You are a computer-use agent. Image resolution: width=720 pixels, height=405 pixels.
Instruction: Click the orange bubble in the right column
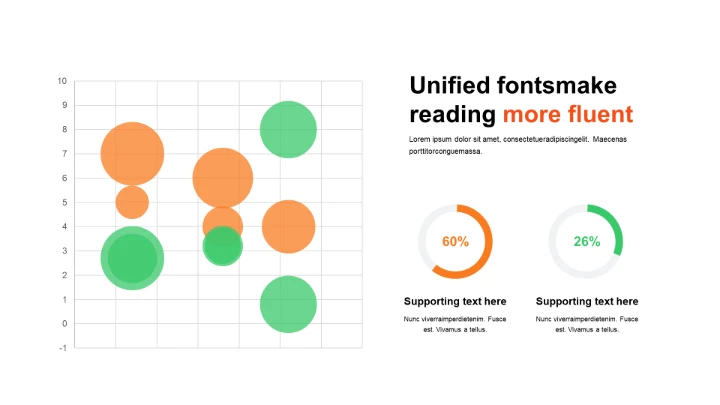[x=288, y=226]
